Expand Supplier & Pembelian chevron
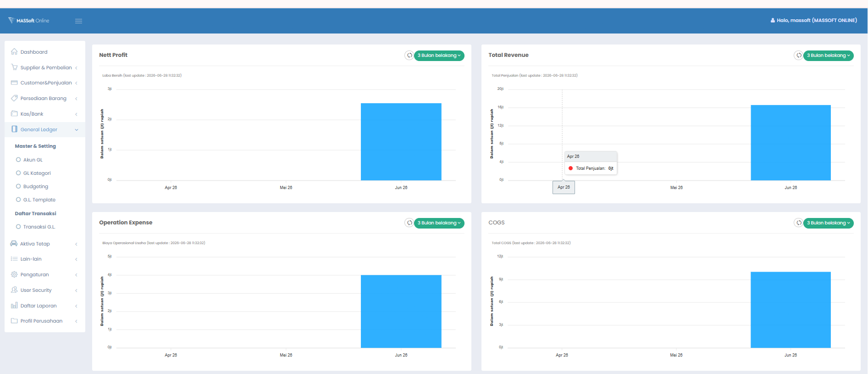Screen dimensions: 868x374 click(76, 68)
